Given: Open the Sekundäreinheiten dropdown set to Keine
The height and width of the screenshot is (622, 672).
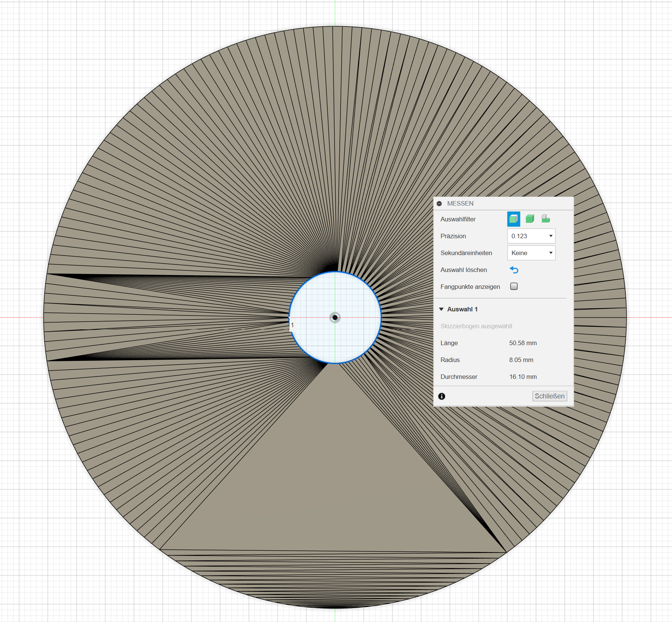Looking at the screenshot, I should pyautogui.click(x=531, y=253).
